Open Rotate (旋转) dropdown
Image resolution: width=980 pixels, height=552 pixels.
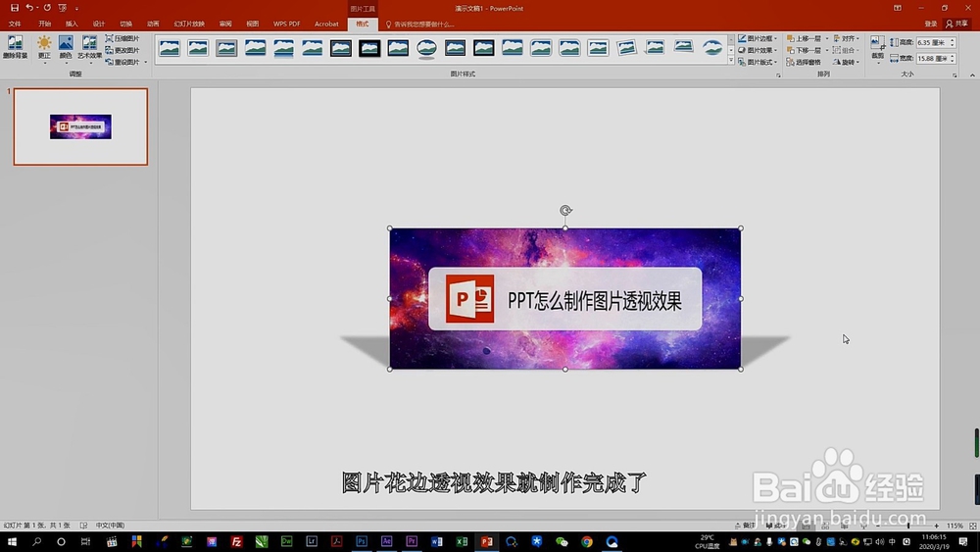pyautogui.click(x=847, y=62)
